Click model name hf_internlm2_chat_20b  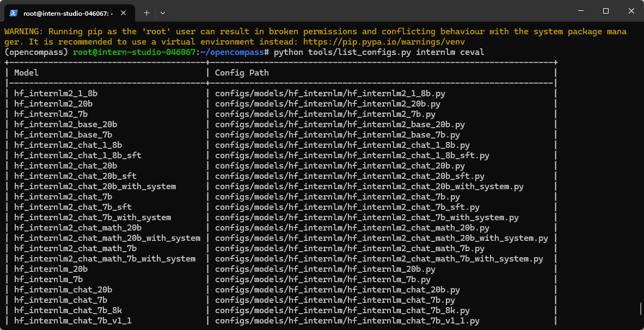pyautogui.click(x=66, y=166)
